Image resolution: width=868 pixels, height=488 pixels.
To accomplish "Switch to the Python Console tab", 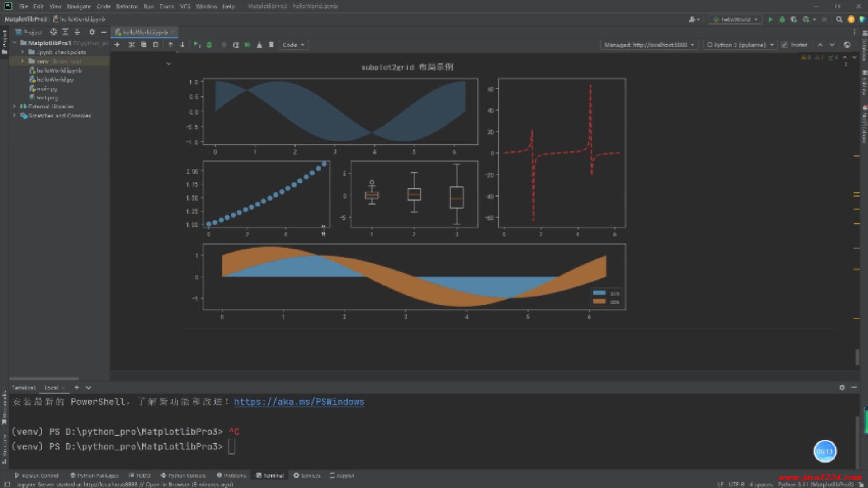I will click(x=184, y=475).
